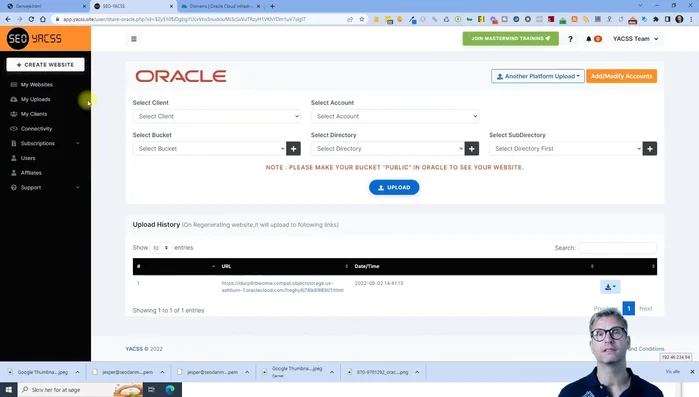
Task: Open the Windows Start menu
Action: (x=8, y=389)
